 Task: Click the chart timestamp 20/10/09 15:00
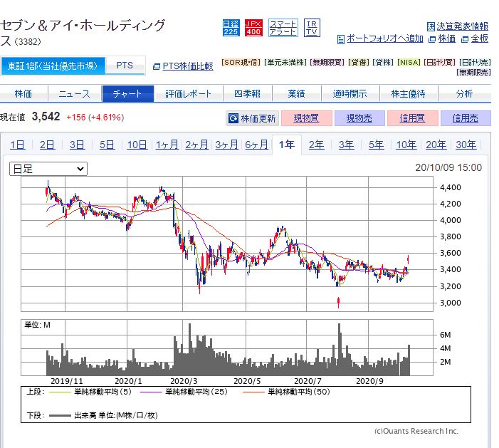click(448, 167)
